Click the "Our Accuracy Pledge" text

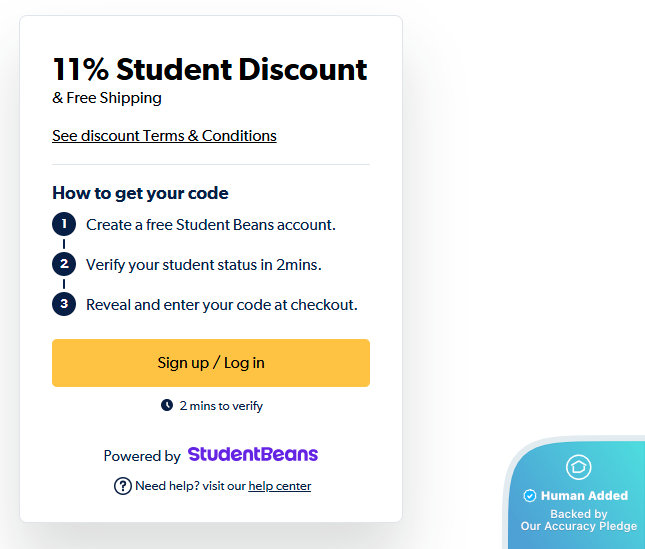pyautogui.click(x=579, y=526)
